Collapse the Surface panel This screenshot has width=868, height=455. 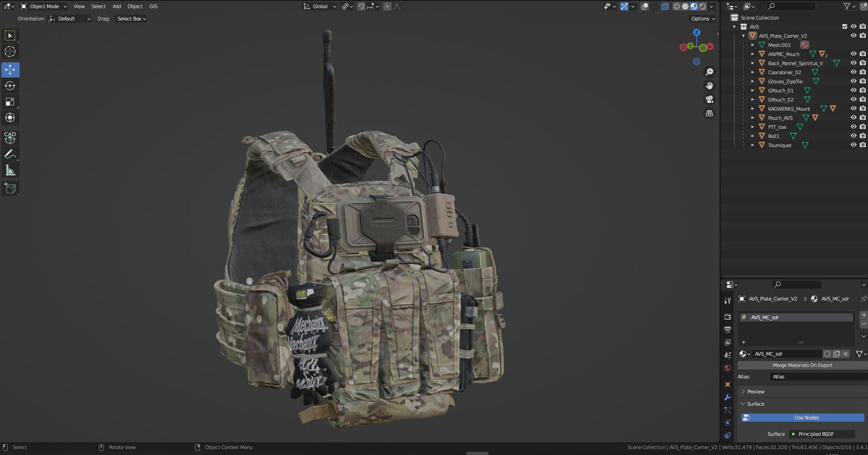click(x=757, y=404)
